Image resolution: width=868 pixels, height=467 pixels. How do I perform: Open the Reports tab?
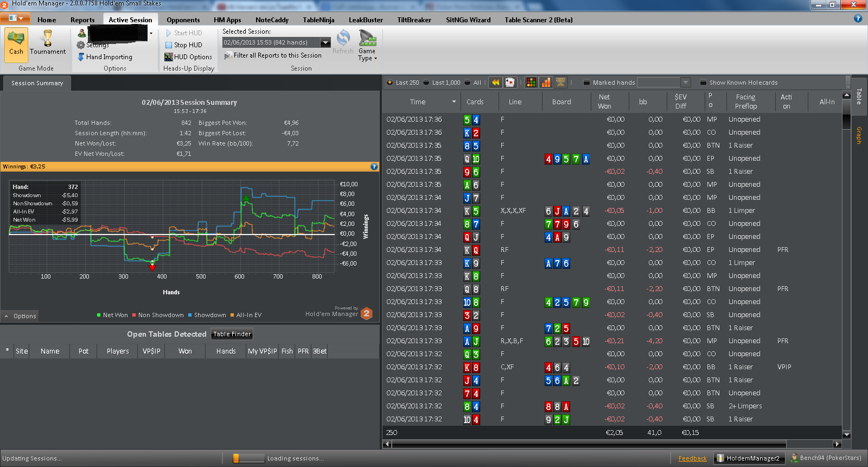[x=82, y=20]
